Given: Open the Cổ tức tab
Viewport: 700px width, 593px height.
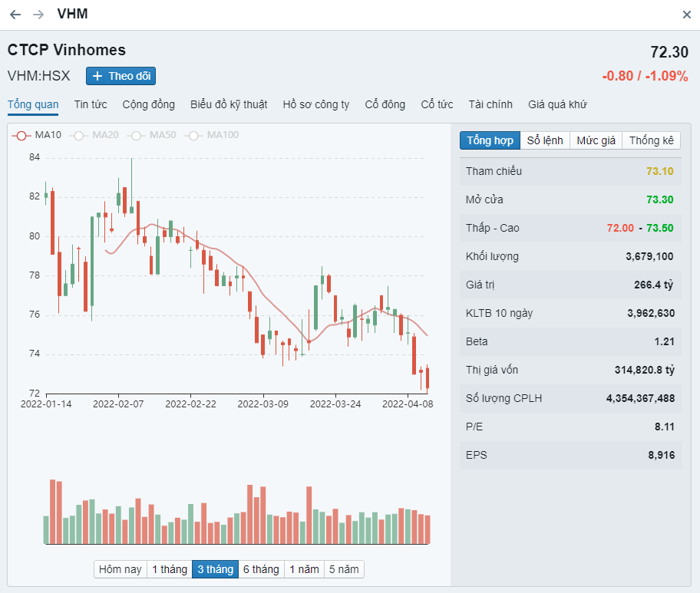Looking at the screenshot, I should pyautogui.click(x=437, y=104).
